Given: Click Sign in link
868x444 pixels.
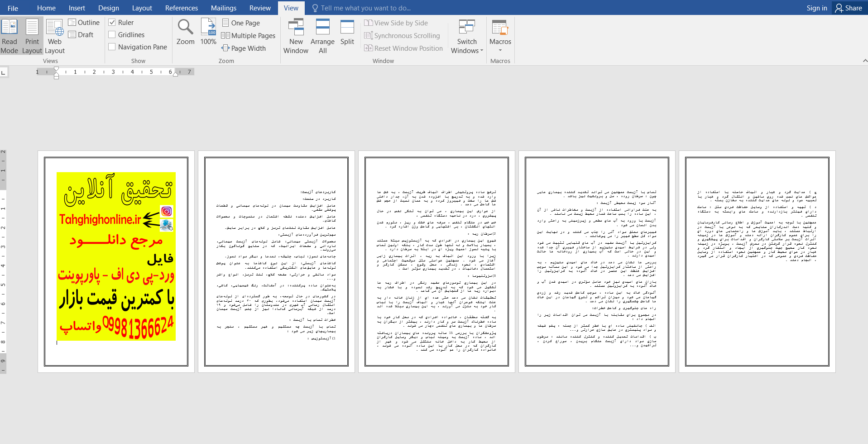Looking at the screenshot, I should [x=817, y=8].
